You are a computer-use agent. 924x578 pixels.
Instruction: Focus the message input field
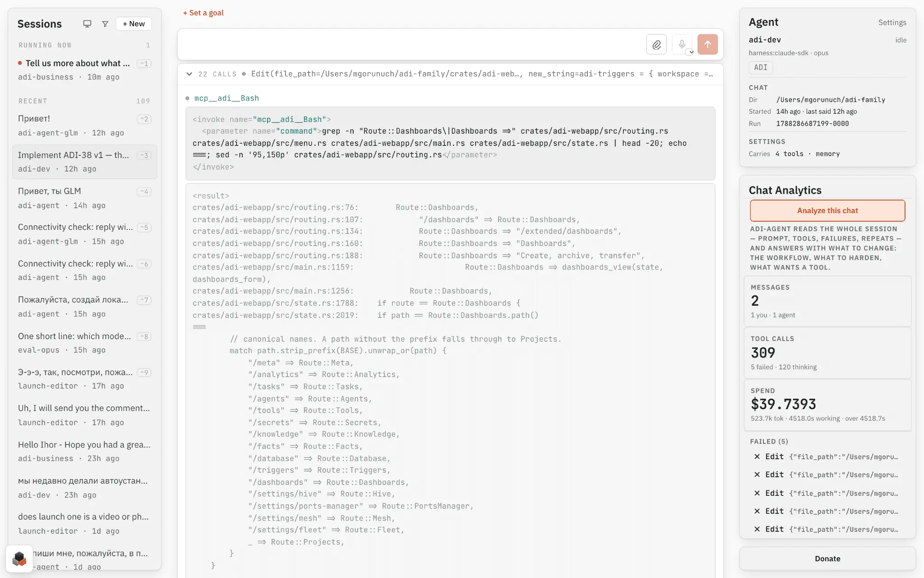tap(411, 44)
